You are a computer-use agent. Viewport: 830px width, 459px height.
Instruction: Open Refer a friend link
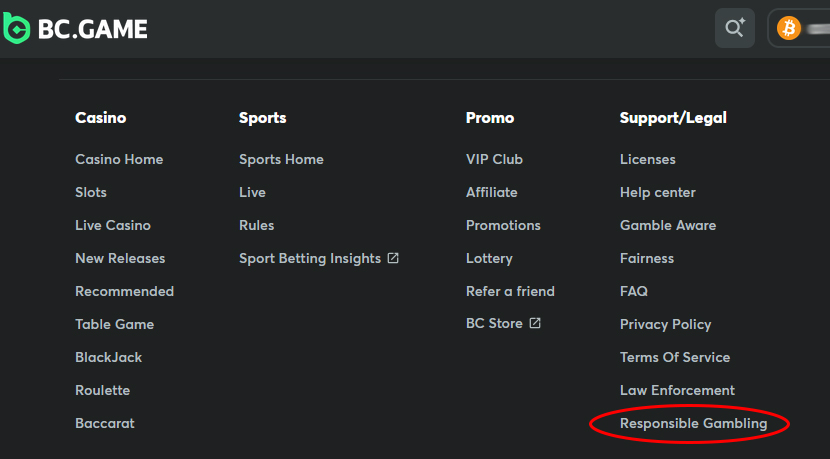coord(510,291)
